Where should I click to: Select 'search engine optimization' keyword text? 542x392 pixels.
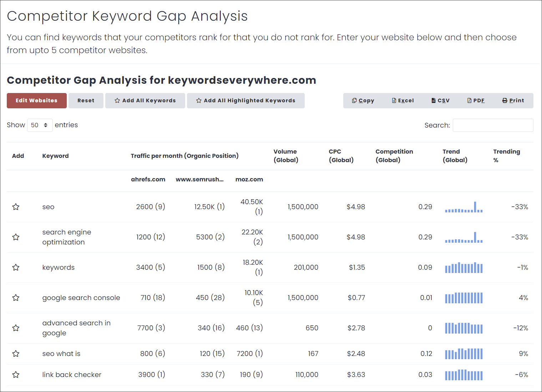(67, 237)
